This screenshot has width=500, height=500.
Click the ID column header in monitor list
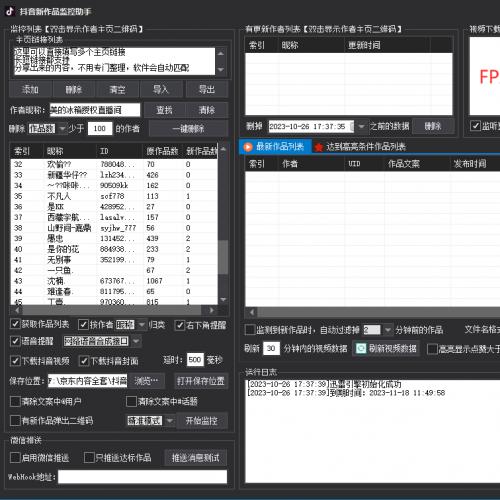coord(119,151)
